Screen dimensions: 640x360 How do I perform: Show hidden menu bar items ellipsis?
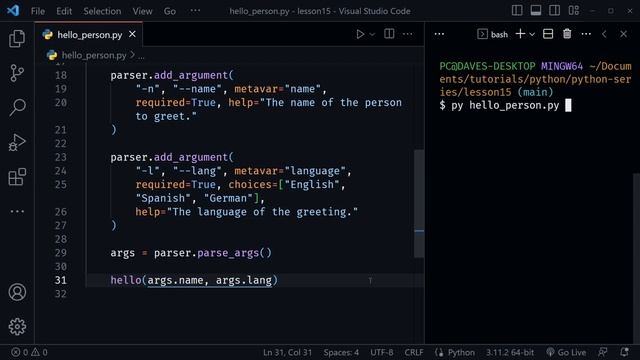(x=195, y=11)
